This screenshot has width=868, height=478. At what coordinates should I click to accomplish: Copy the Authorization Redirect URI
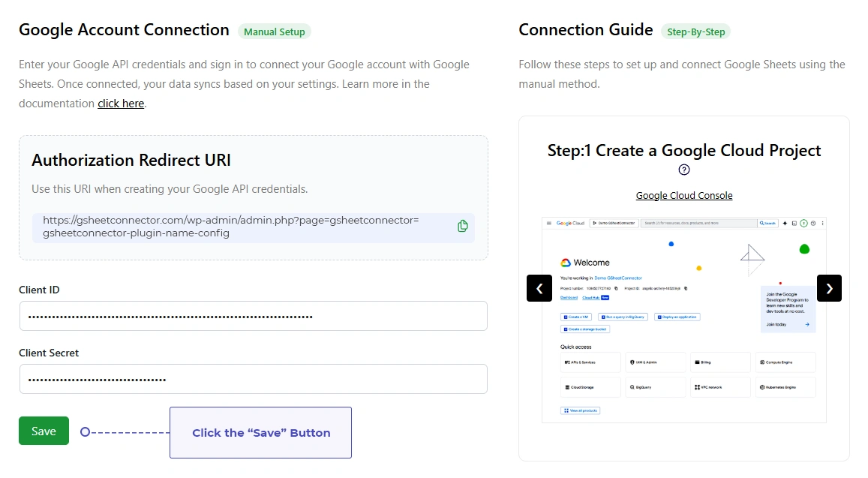(x=463, y=226)
